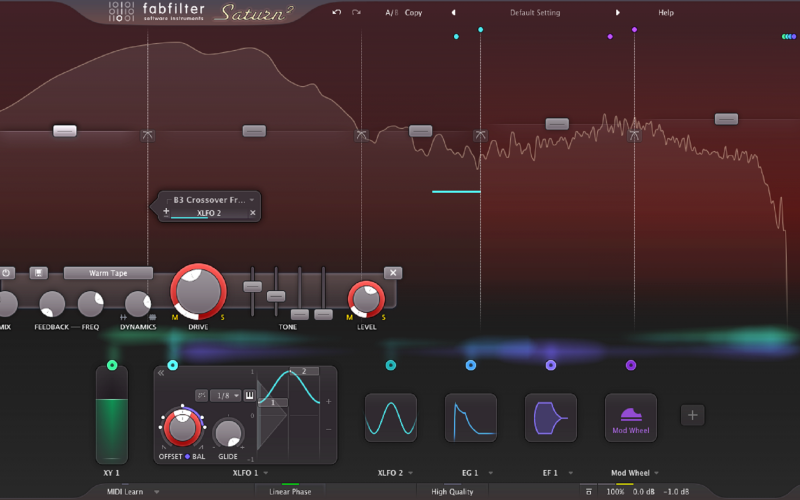Click band 3 level handle
The height and width of the screenshot is (500, 800).
[x=420, y=131]
